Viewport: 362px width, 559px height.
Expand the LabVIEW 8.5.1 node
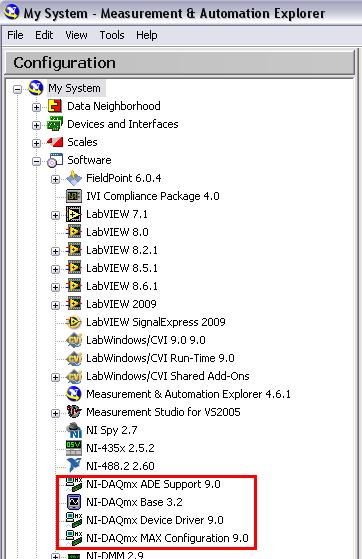click(55, 269)
